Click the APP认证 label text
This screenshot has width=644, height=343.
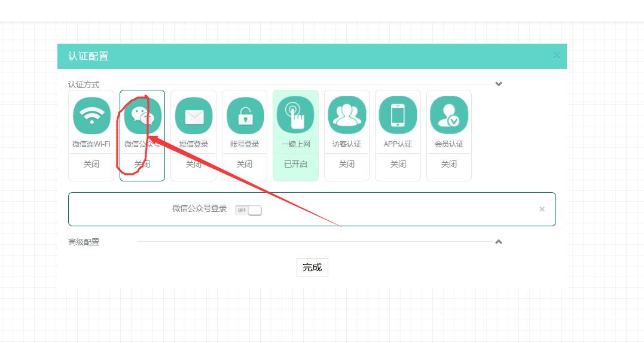[398, 144]
